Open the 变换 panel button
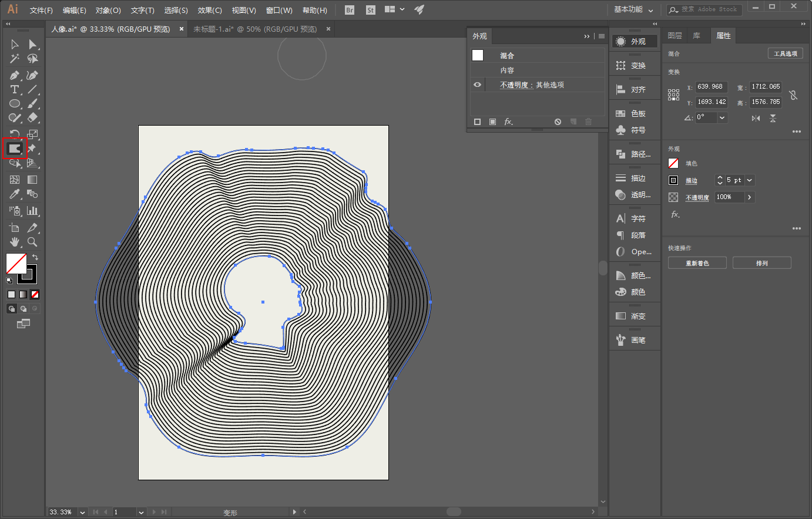This screenshot has width=812, height=519. coord(635,66)
